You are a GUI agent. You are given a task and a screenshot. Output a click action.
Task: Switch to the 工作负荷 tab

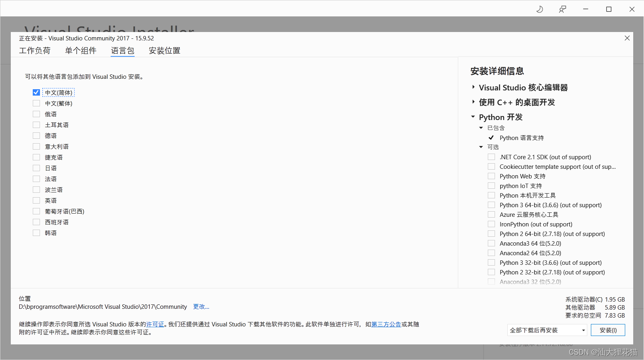(35, 50)
